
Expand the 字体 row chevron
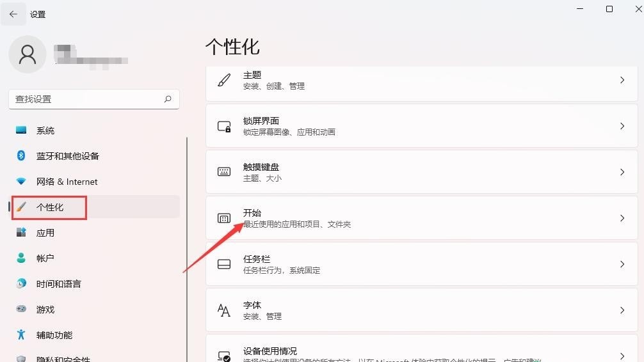click(622, 310)
